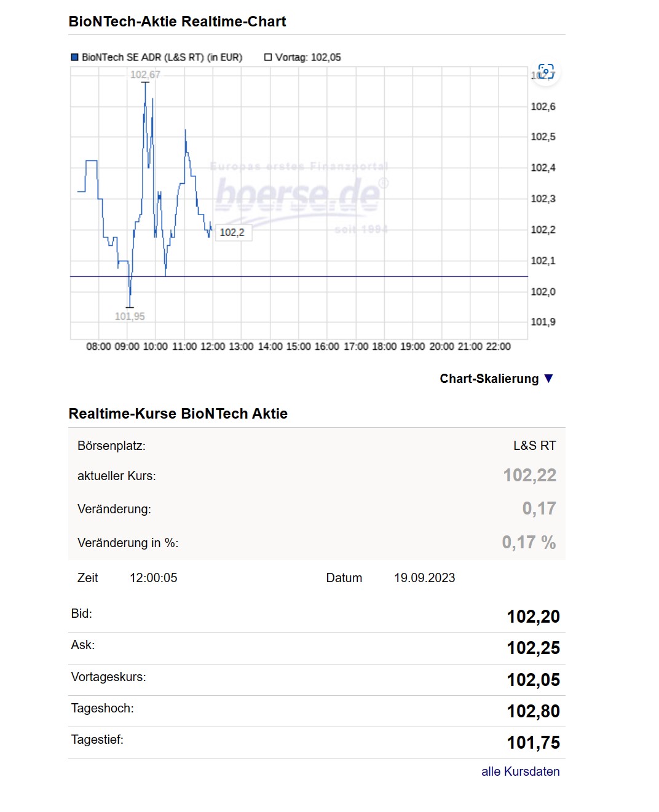The height and width of the screenshot is (812, 659).
Task: Click the 'Ask:' label
Action: (83, 645)
